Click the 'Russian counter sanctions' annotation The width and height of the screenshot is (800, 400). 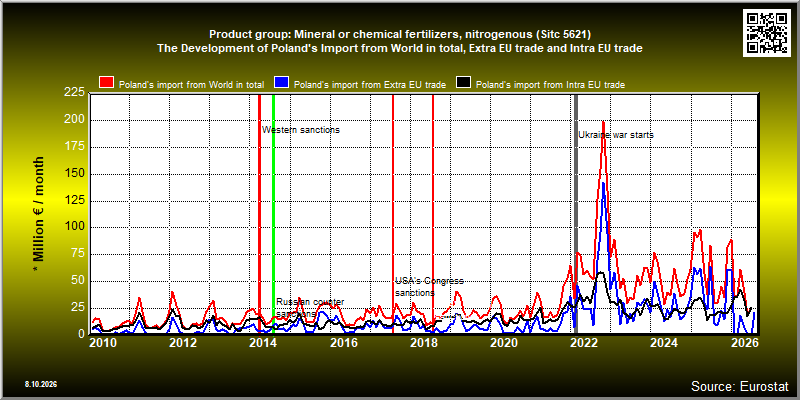pos(310,308)
